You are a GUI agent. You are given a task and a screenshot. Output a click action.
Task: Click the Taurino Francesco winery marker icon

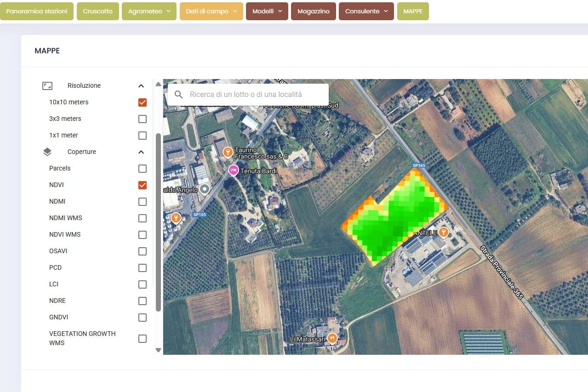227,152
